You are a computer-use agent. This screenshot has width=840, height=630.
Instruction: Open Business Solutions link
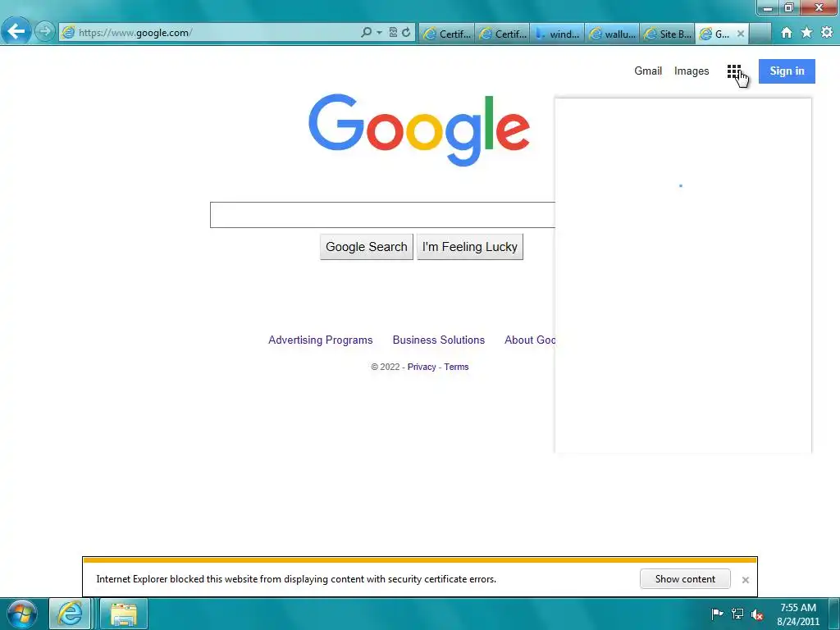click(439, 340)
